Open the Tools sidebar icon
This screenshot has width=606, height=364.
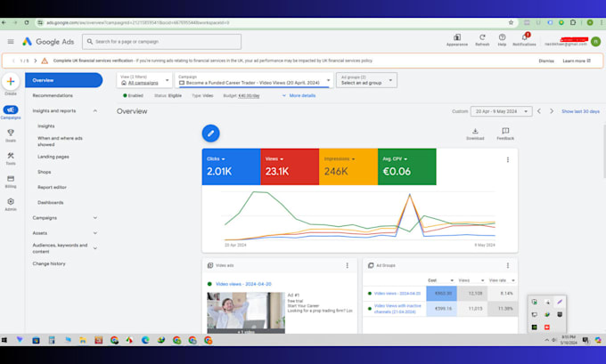[x=11, y=156]
